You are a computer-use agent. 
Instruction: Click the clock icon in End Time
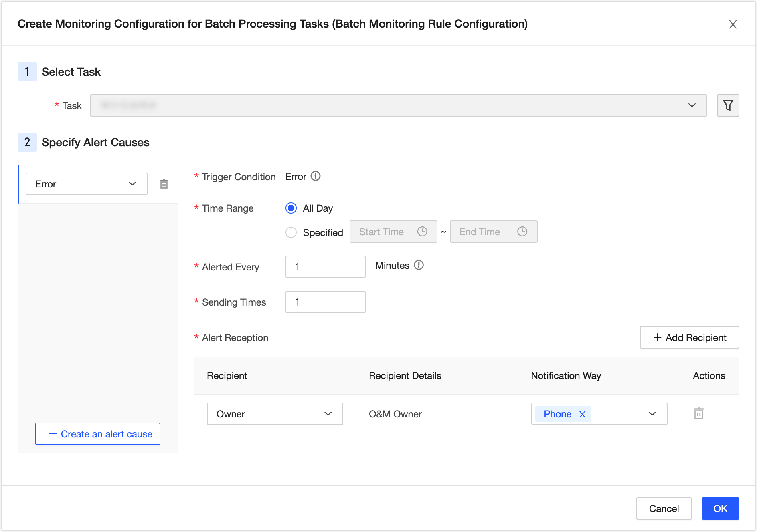[522, 232]
